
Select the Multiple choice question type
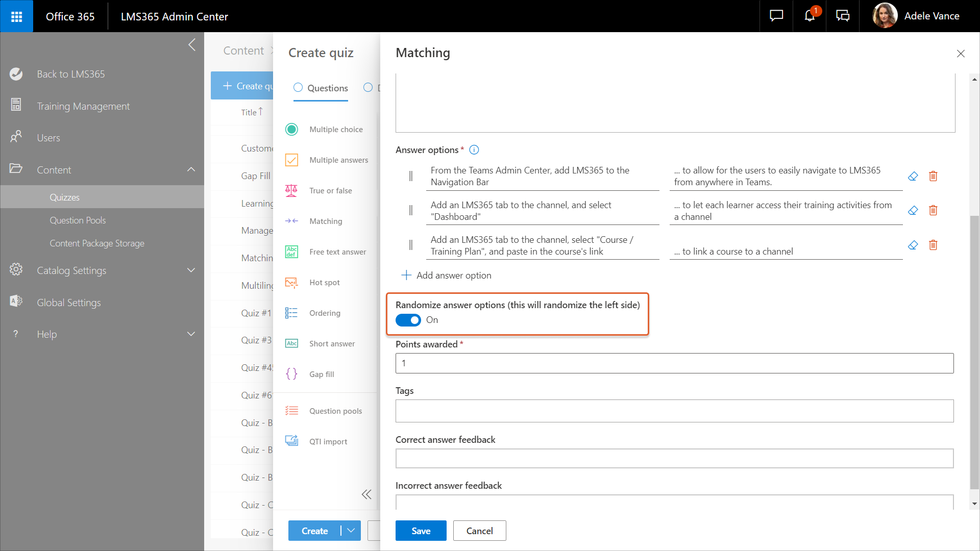pos(335,130)
